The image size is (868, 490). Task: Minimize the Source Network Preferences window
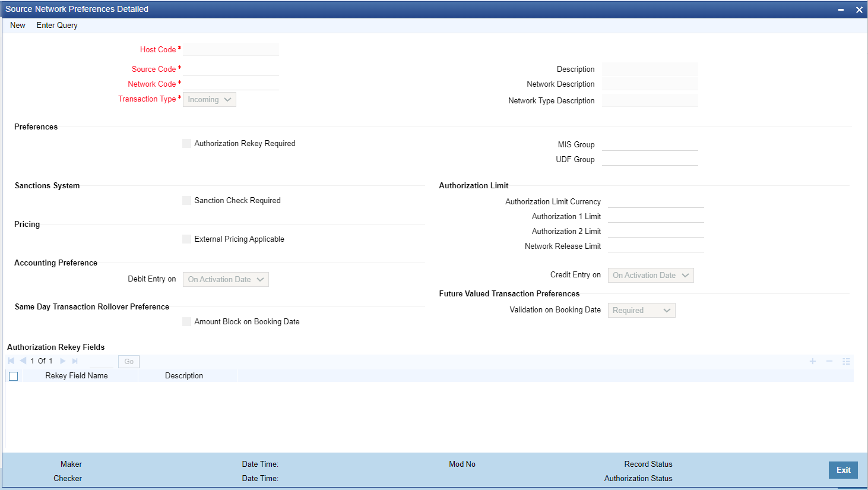(x=841, y=10)
